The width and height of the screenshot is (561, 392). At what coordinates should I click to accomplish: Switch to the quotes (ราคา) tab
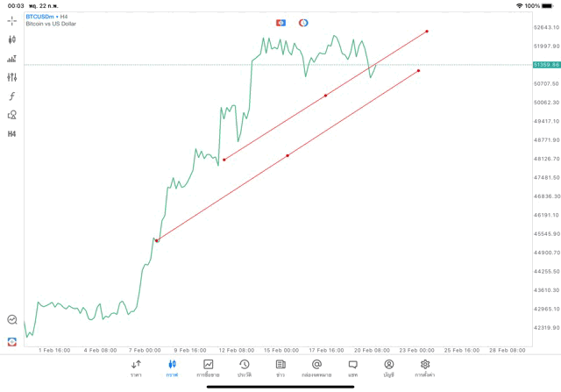pyautogui.click(x=136, y=367)
